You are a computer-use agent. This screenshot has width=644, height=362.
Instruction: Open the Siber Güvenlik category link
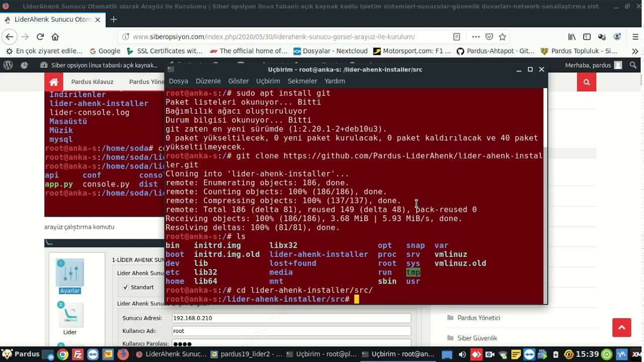click(x=477, y=338)
